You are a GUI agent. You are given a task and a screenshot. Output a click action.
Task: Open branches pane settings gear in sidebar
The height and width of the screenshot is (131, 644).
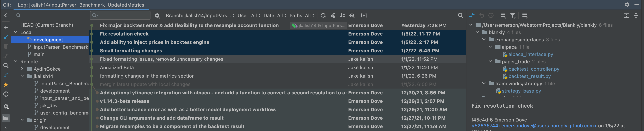[x=6, y=106]
